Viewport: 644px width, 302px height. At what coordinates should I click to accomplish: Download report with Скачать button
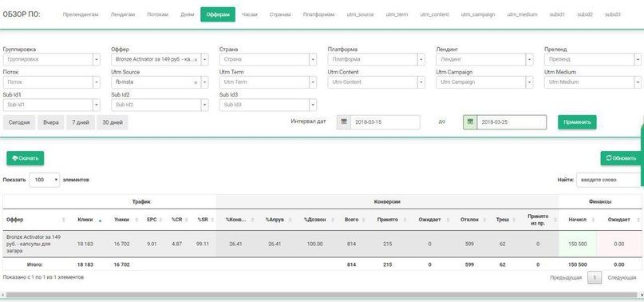(25, 158)
